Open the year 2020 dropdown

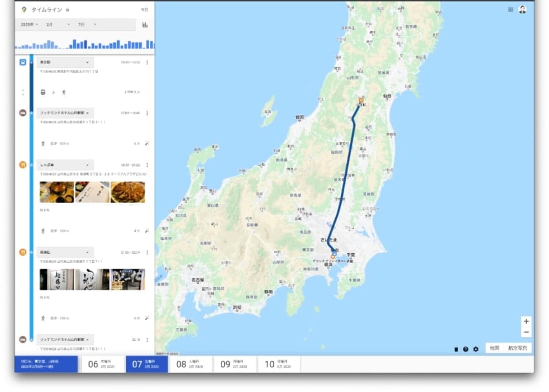click(30, 25)
